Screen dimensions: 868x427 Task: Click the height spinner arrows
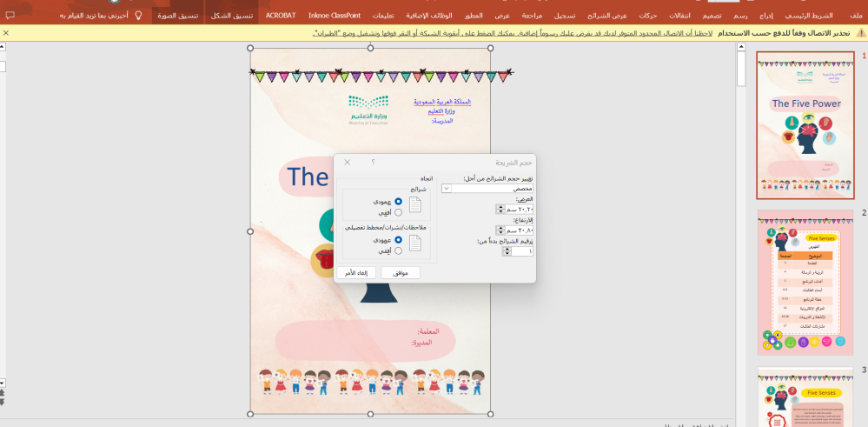pyautogui.click(x=500, y=230)
